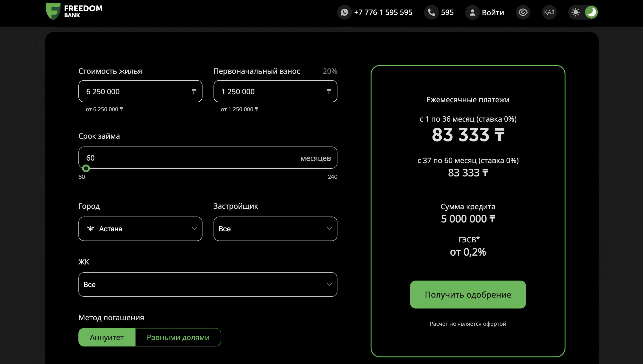Click the КАЗ language icon
This screenshot has height=364, width=643.
coord(549,12)
